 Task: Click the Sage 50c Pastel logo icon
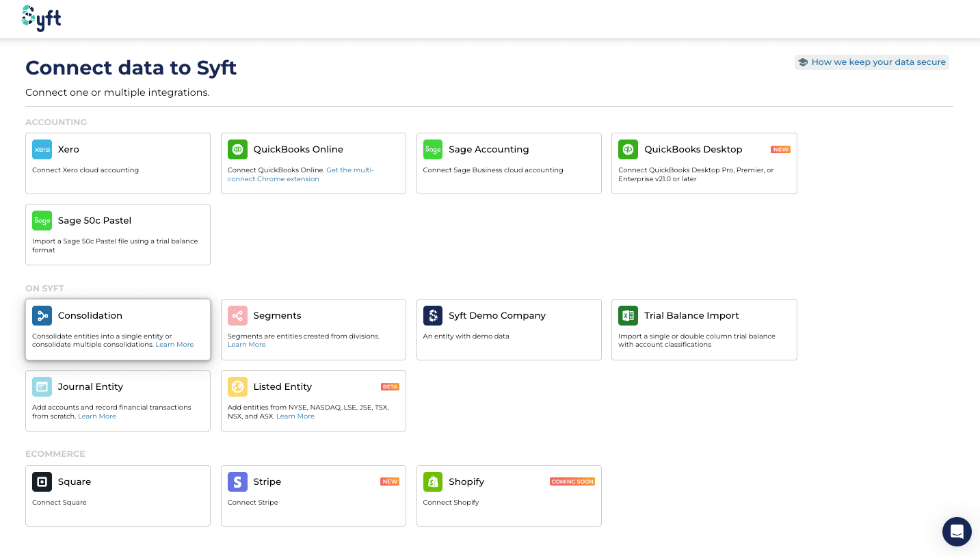(42, 220)
